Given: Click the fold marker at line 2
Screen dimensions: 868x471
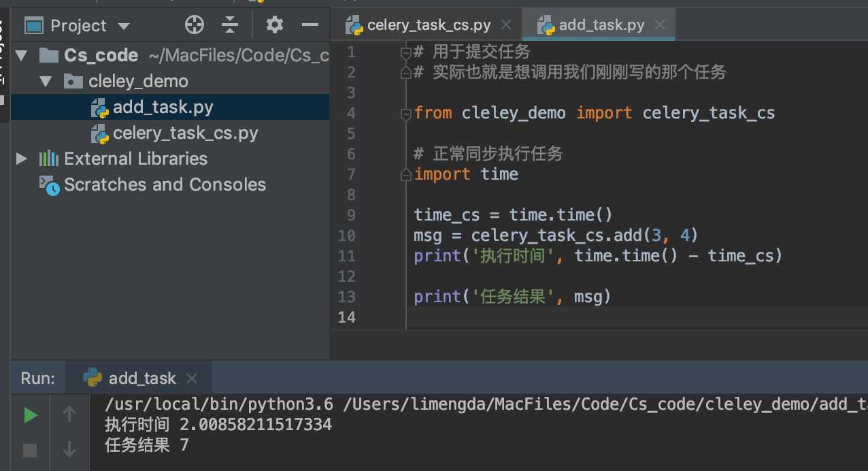Looking at the screenshot, I should point(405,71).
